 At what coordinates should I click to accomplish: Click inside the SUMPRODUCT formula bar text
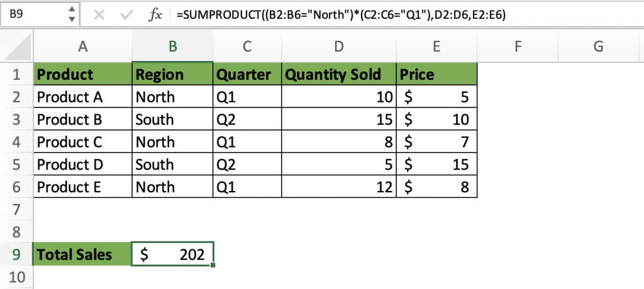pos(341,15)
